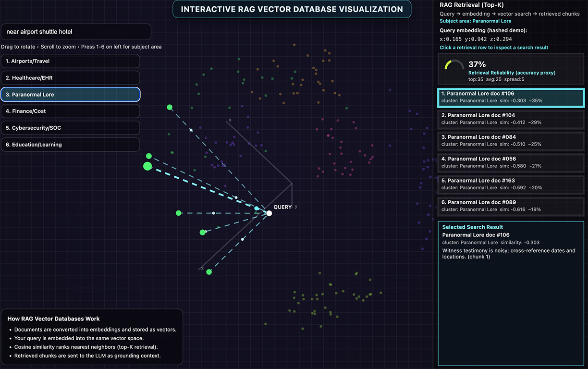Screen dimensions: 588x369
Task: Open retrieval row Paranormal Lore doc #104
Action: pyautogui.click(x=511, y=119)
